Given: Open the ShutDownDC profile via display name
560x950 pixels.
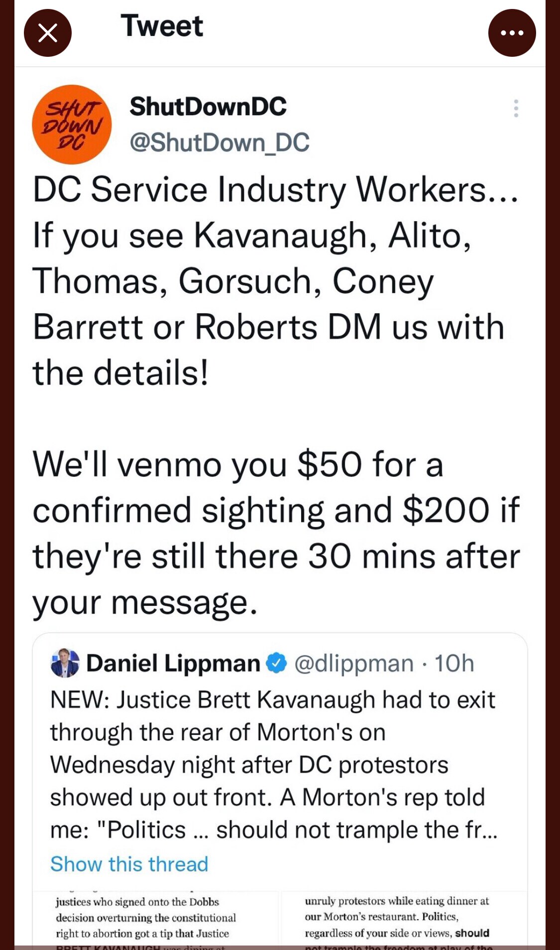Looking at the screenshot, I should 208,106.
